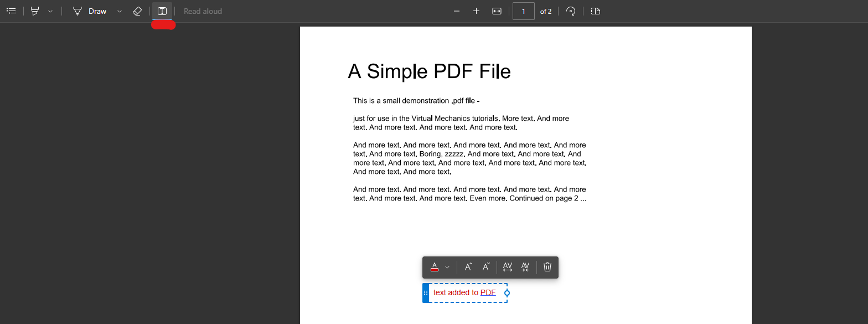Toggle the Add text tool

(162, 11)
